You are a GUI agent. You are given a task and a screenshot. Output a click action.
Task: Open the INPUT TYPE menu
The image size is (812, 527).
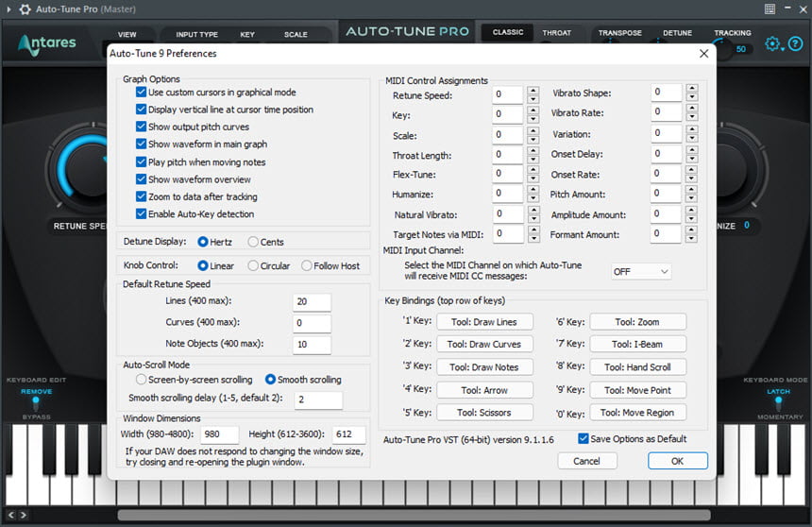click(196, 34)
